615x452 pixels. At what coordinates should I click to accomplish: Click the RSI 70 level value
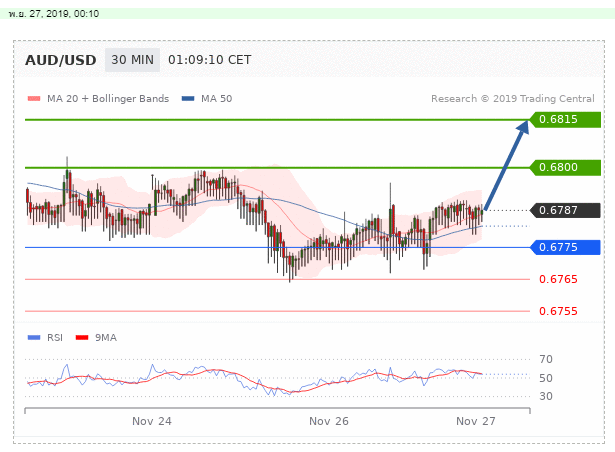click(x=546, y=359)
